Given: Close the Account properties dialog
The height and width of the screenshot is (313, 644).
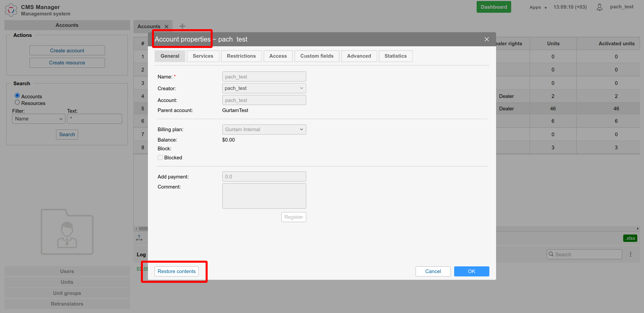Looking at the screenshot, I should (x=487, y=39).
